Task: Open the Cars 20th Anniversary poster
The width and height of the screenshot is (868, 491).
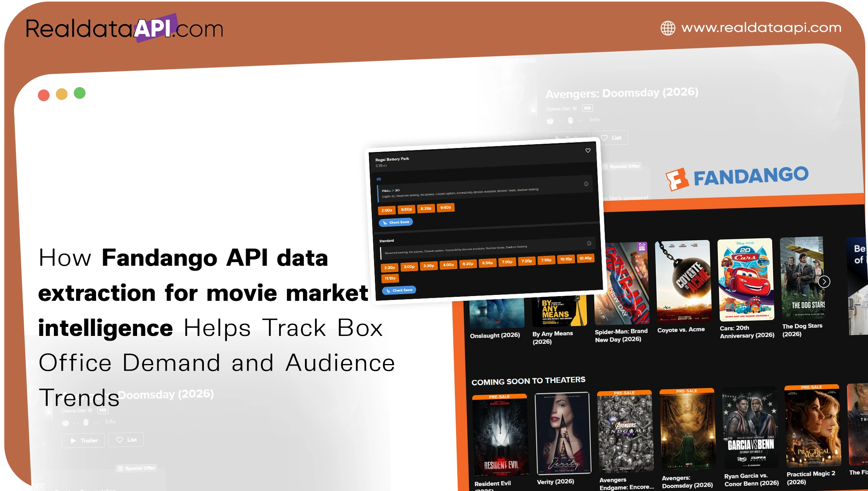Action: coord(746,280)
